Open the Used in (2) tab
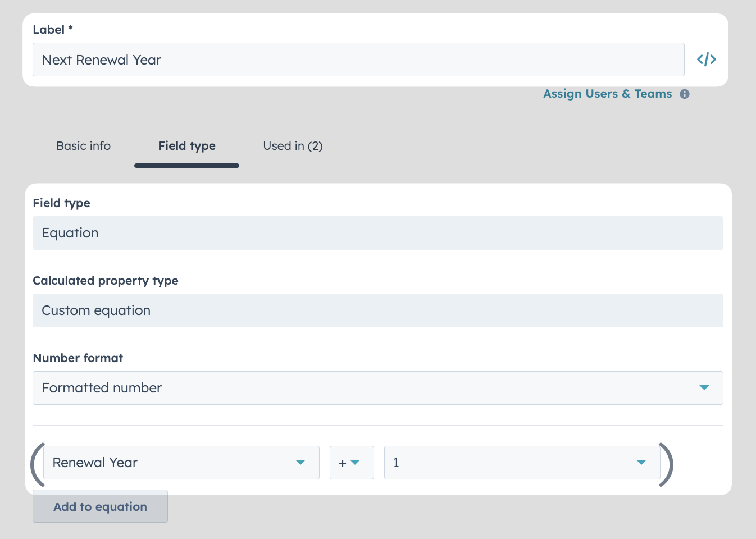Viewport: 756px width, 539px height. (293, 146)
